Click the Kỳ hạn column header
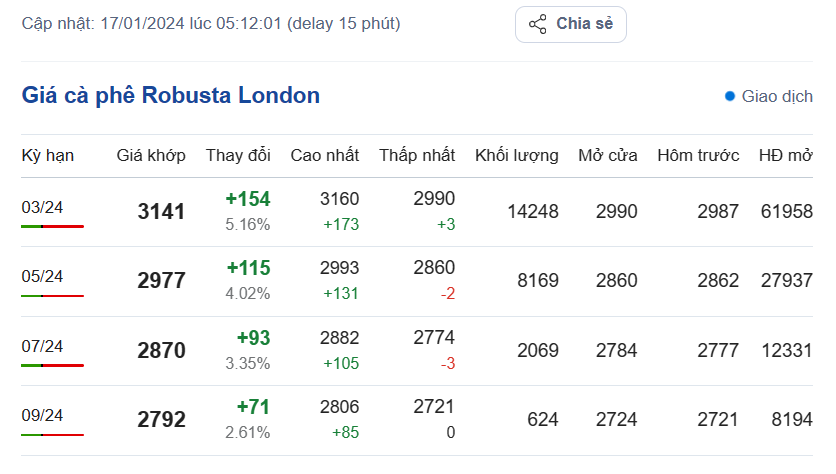The image size is (836, 474). coord(48,155)
